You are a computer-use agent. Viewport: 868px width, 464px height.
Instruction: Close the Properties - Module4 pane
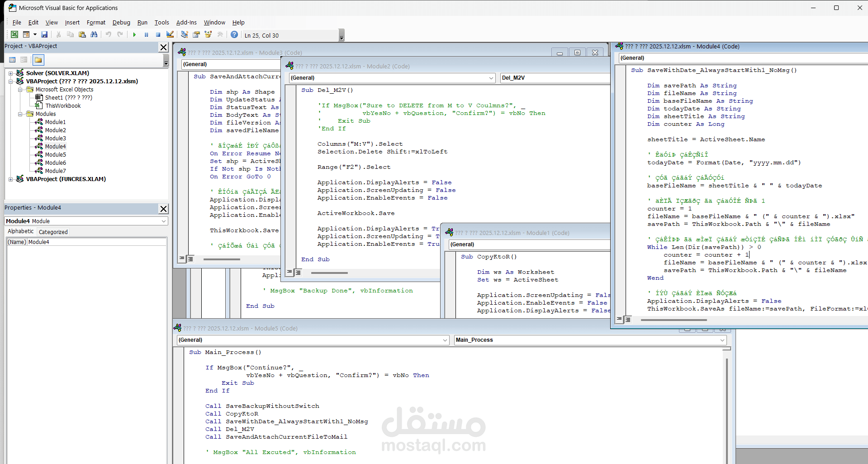click(x=163, y=209)
